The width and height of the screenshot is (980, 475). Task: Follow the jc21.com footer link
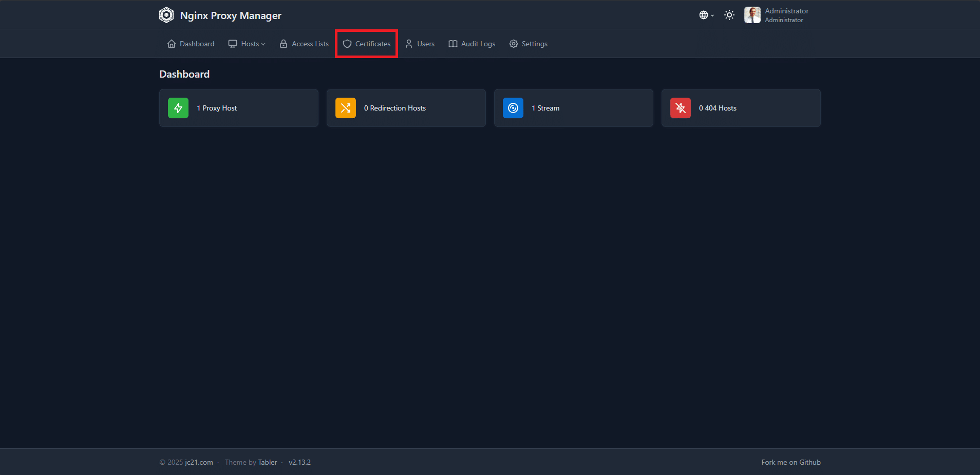[x=199, y=462]
